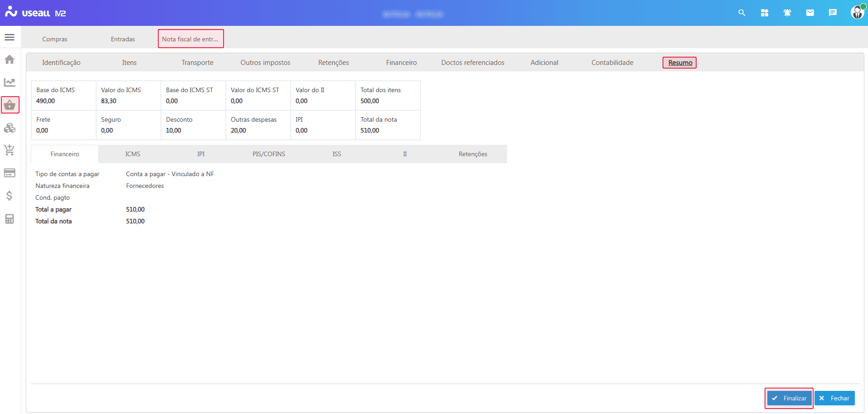The height and width of the screenshot is (414, 868).
Task: Click the shopping cart sidebar icon
Action: (10, 150)
